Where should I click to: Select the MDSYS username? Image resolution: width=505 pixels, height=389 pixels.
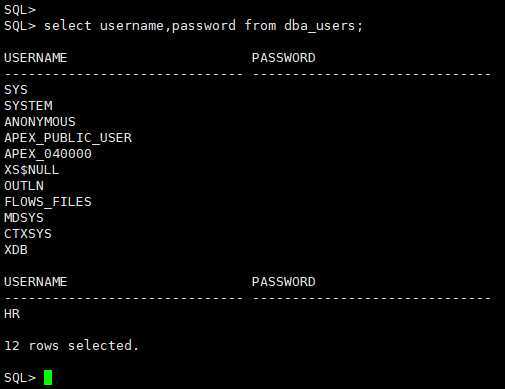click(24, 218)
